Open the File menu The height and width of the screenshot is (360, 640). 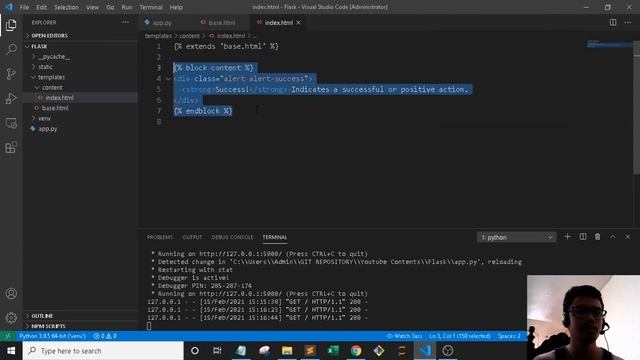pyautogui.click(x=24, y=7)
